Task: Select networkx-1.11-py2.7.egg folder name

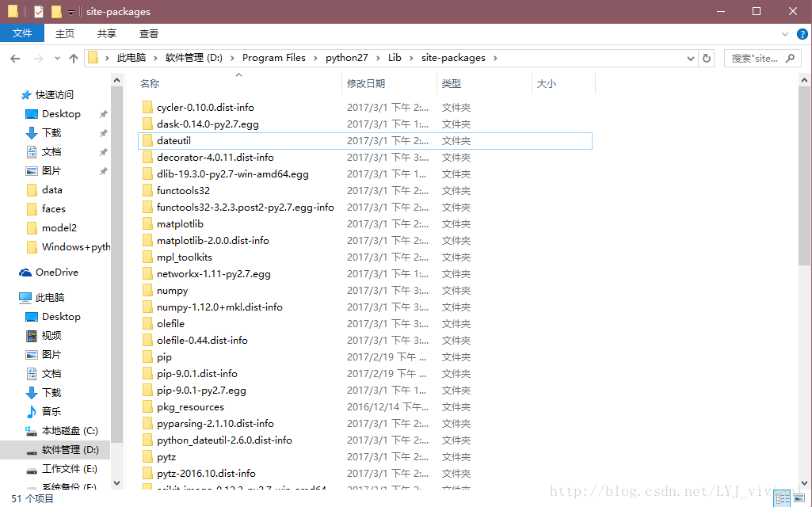Action: pyautogui.click(x=213, y=274)
